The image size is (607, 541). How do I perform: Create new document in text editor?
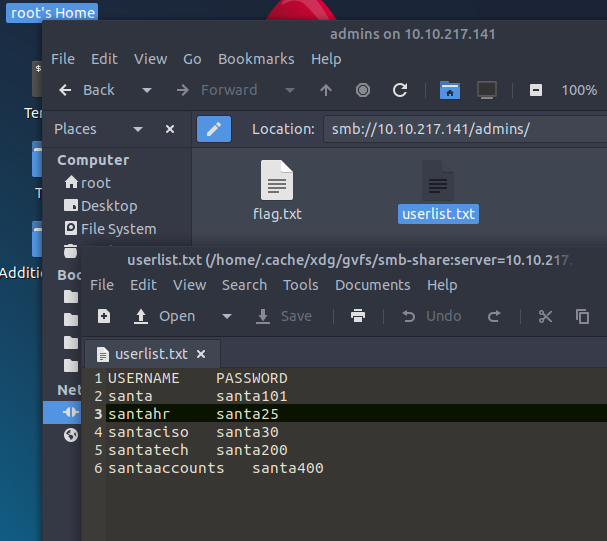(104, 316)
